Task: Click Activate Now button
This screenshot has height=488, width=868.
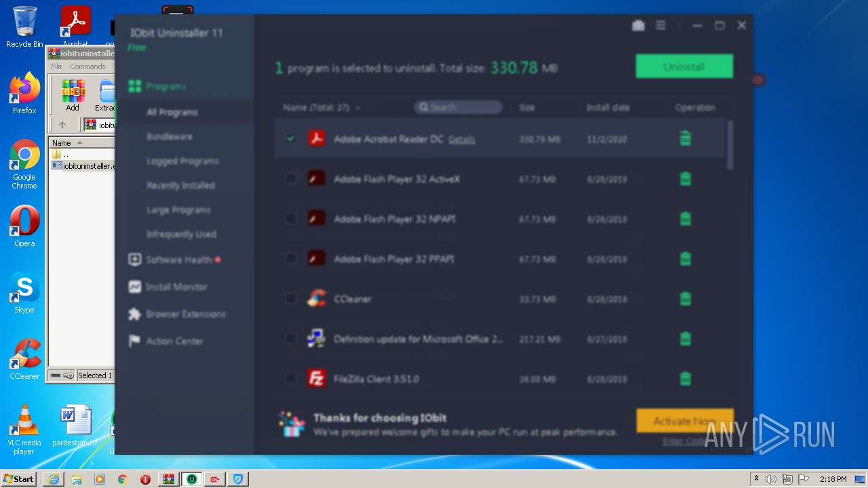Action: tap(685, 421)
